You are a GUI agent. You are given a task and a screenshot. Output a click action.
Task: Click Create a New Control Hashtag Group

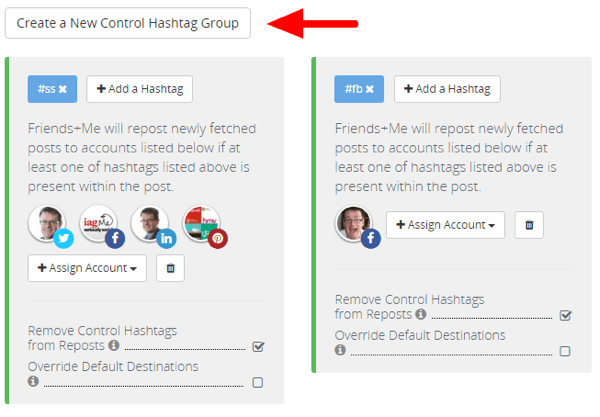tap(128, 23)
